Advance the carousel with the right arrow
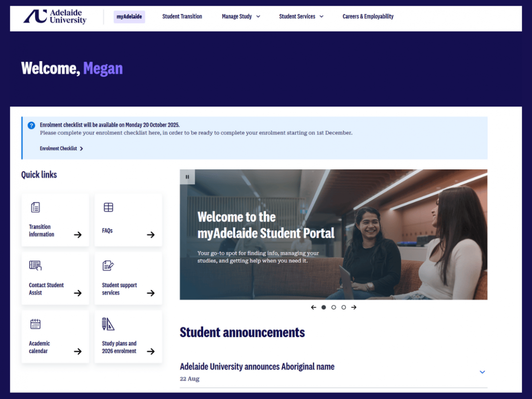 pyautogui.click(x=354, y=307)
